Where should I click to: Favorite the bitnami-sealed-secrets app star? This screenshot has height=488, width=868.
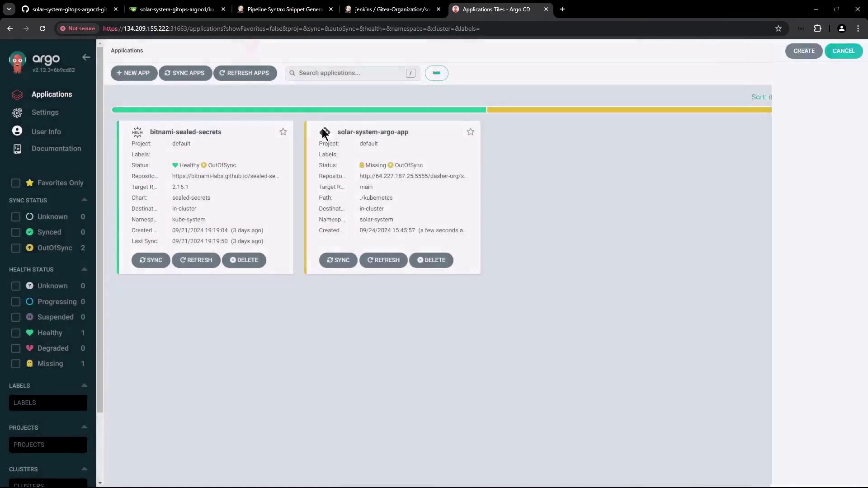pyautogui.click(x=283, y=132)
